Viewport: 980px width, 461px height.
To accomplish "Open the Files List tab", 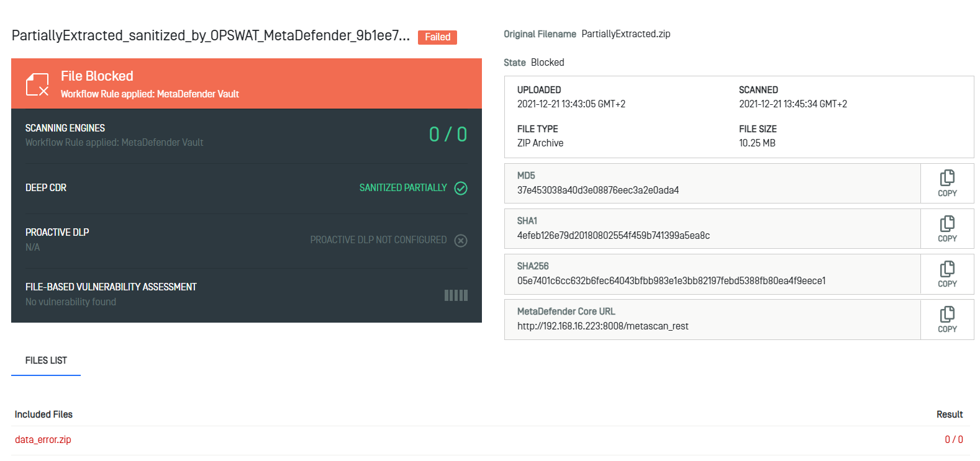I will (46, 360).
